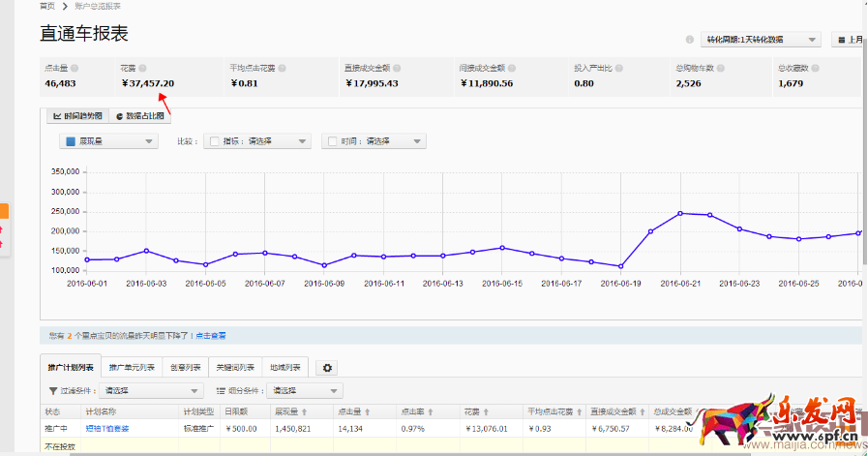Screen dimensions: 868x456
Task: Sort table by 展现量 column arrow
Action: click(x=305, y=412)
